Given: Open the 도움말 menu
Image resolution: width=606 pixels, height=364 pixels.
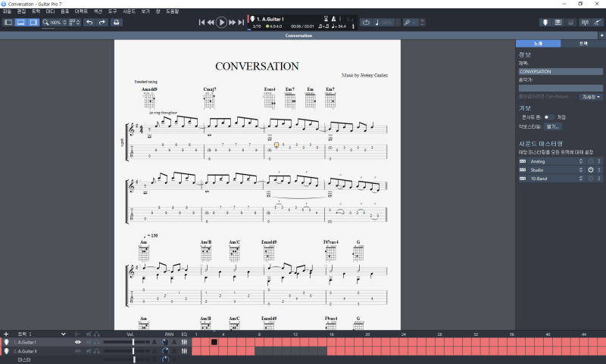Looking at the screenshot, I should [173, 11].
